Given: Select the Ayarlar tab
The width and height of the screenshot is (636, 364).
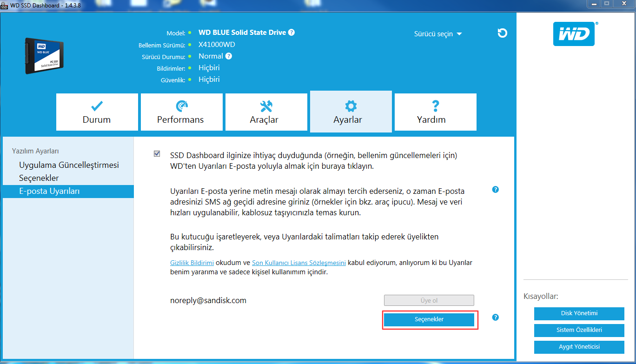Looking at the screenshot, I should click(351, 112).
